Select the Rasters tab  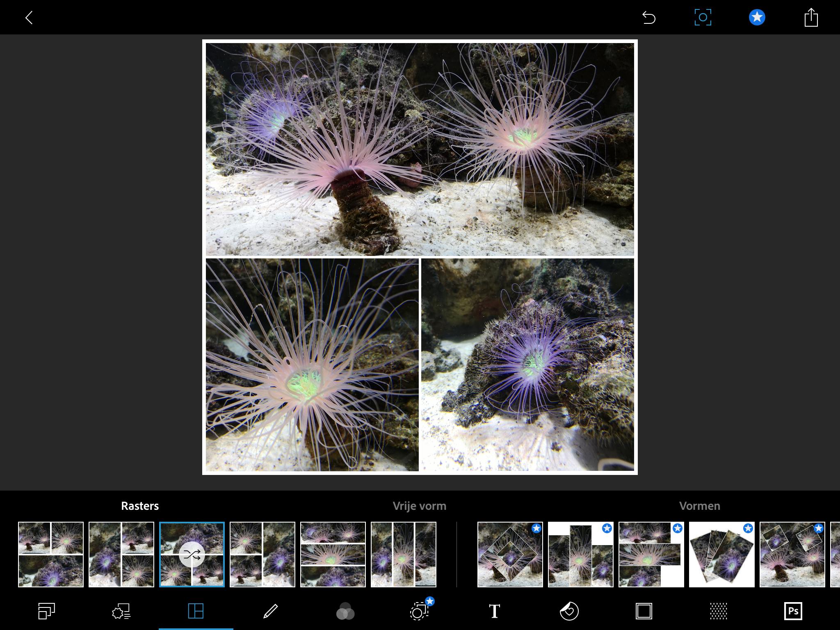click(x=140, y=506)
